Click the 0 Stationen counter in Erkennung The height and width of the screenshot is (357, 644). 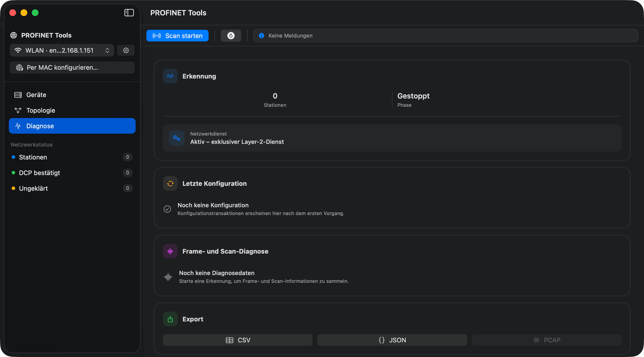pos(275,100)
